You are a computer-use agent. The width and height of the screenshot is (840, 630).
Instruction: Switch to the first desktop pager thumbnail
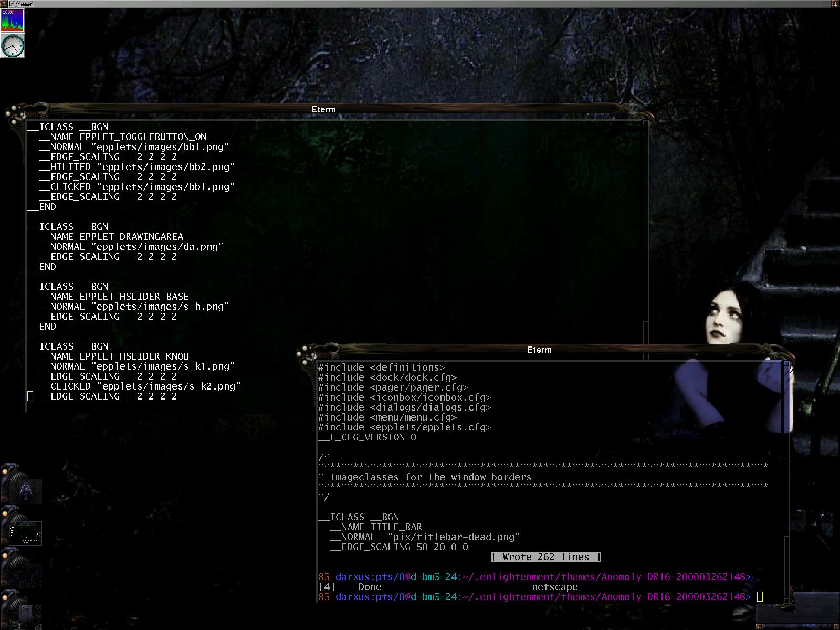click(25, 491)
